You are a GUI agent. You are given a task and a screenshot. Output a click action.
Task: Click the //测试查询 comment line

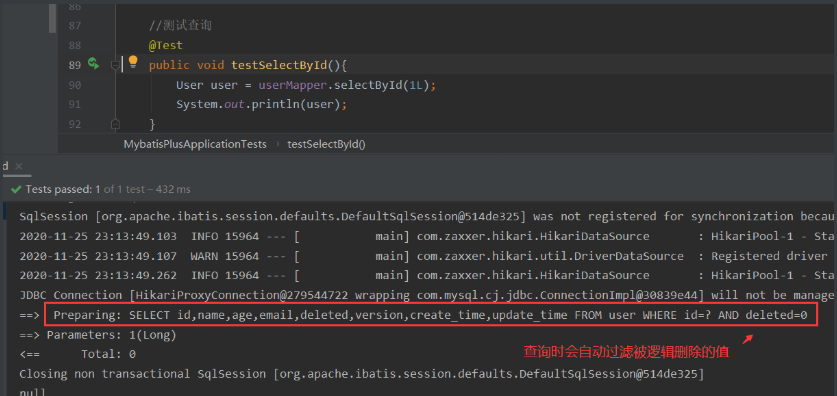(180, 26)
